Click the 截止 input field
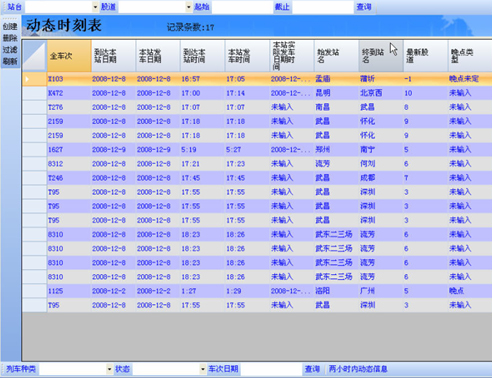 pos(322,7)
